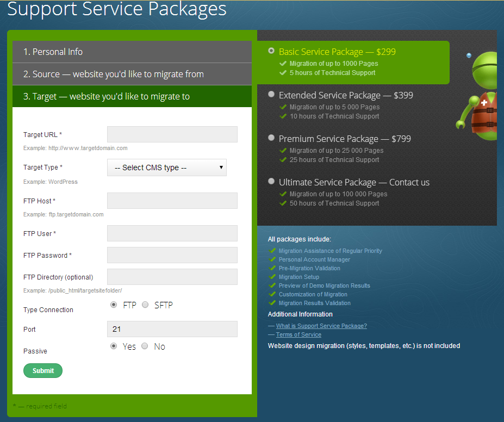Click the FTP User text box
The width and height of the screenshot is (504, 422).
tap(172, 233)
